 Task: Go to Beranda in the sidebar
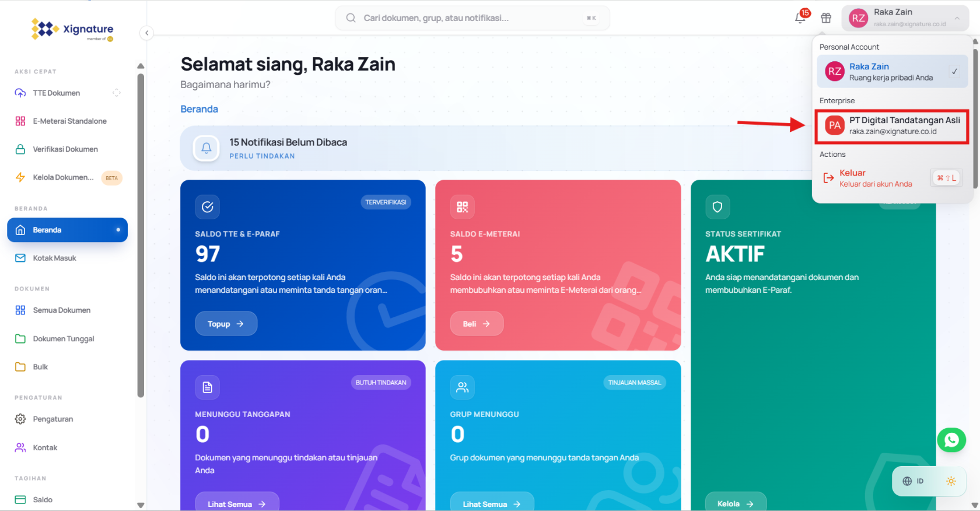click(67, 230)
